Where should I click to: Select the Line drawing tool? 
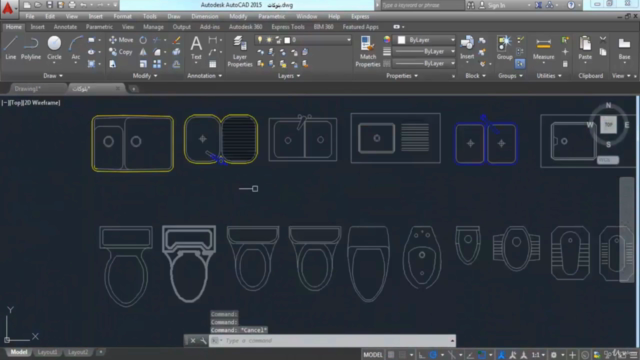pyautogui.click(x=11, y=48)
